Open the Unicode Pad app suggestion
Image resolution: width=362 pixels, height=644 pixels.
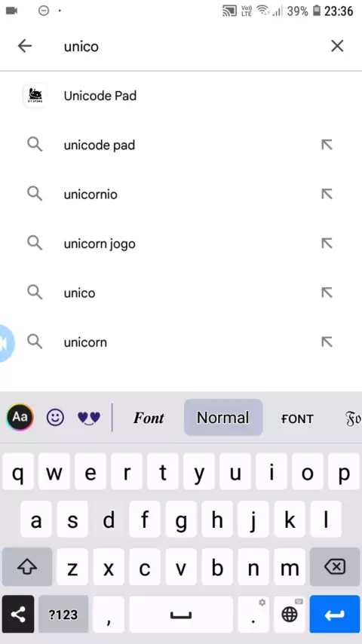181,96
